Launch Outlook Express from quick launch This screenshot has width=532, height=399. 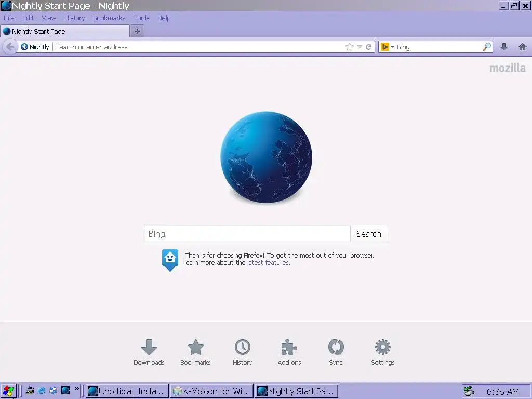(54, 391)
